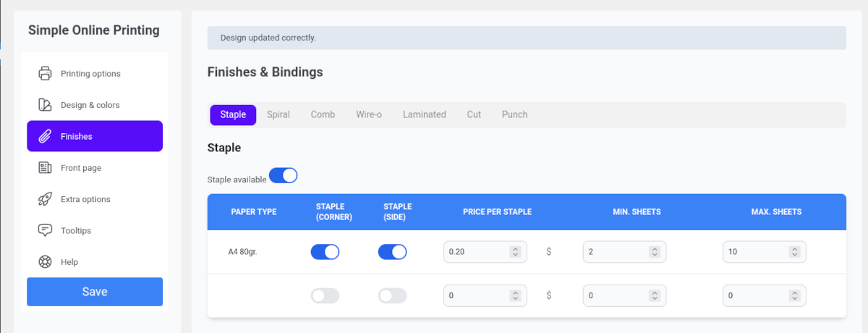Open the Wire-o tab
The height and width of the screenshot is (333, 868).
click(x=369, y=114)
